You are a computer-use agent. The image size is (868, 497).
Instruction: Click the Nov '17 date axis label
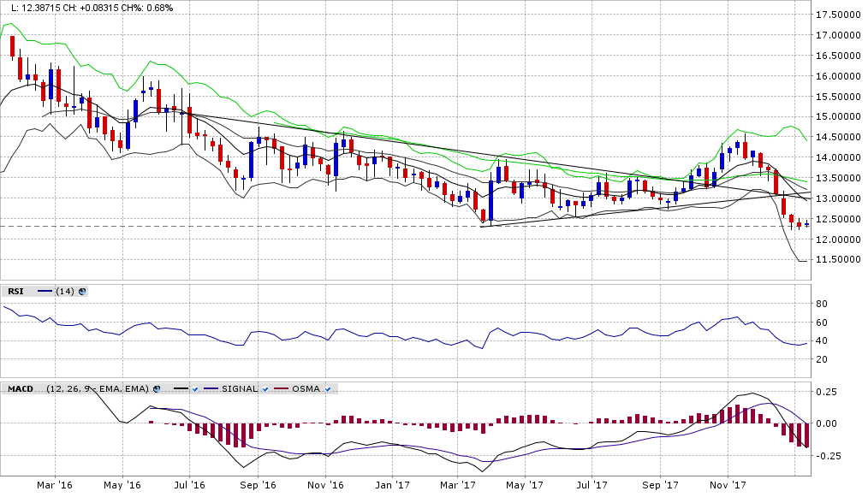pos(728,485)
